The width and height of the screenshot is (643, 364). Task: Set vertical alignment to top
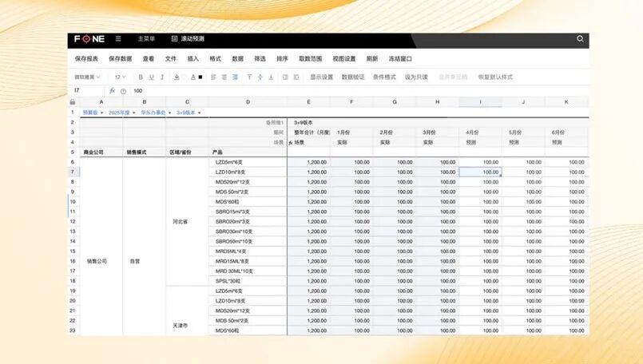[x=249, y=77]
